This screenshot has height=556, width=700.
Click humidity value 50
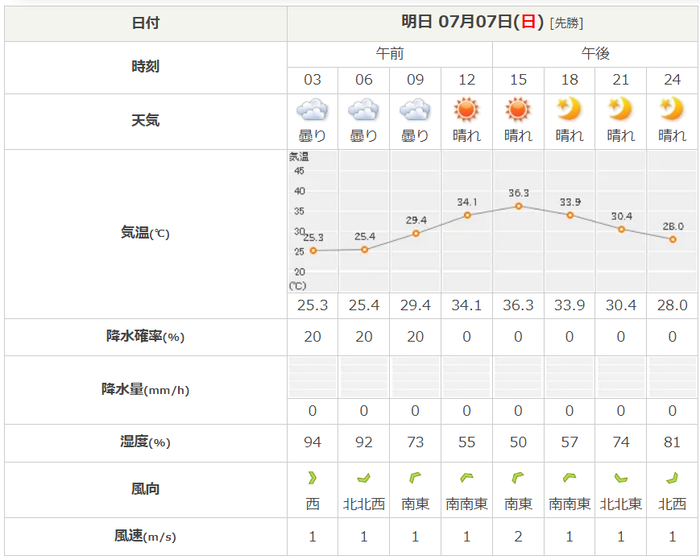[x=518, y=442]
